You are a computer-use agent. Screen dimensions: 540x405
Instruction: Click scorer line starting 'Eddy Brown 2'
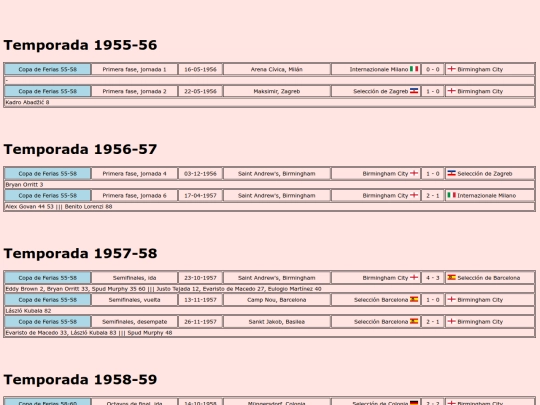269,289
